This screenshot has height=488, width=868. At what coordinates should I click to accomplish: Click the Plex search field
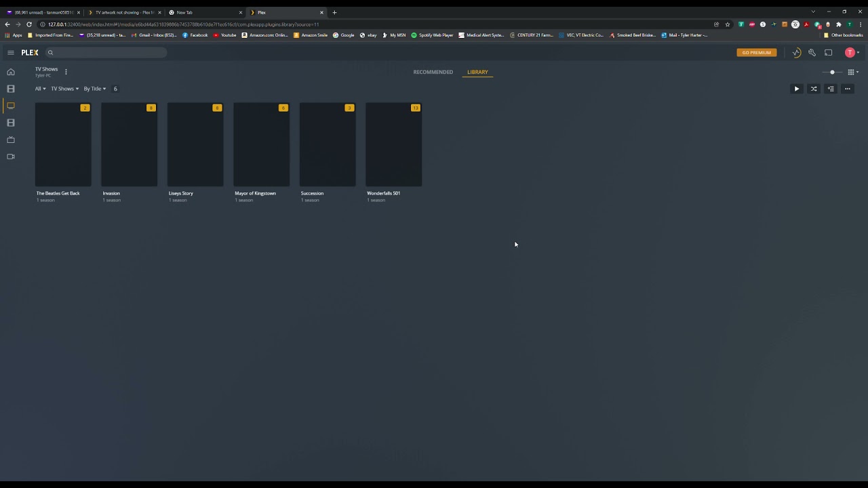(x=105, y=52)
